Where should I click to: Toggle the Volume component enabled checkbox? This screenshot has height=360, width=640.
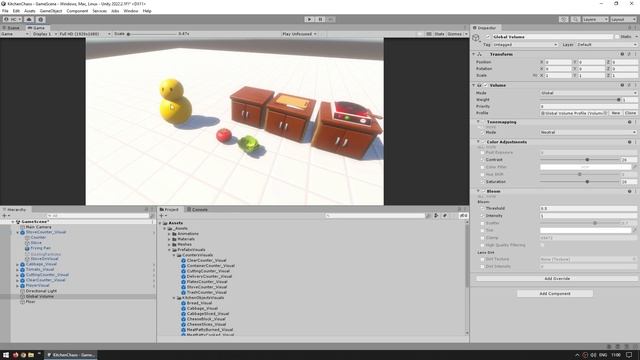click(486, 85)
